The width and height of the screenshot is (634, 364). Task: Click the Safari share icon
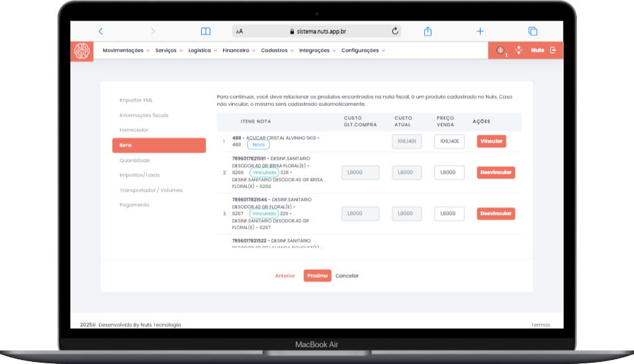(428, 31)
